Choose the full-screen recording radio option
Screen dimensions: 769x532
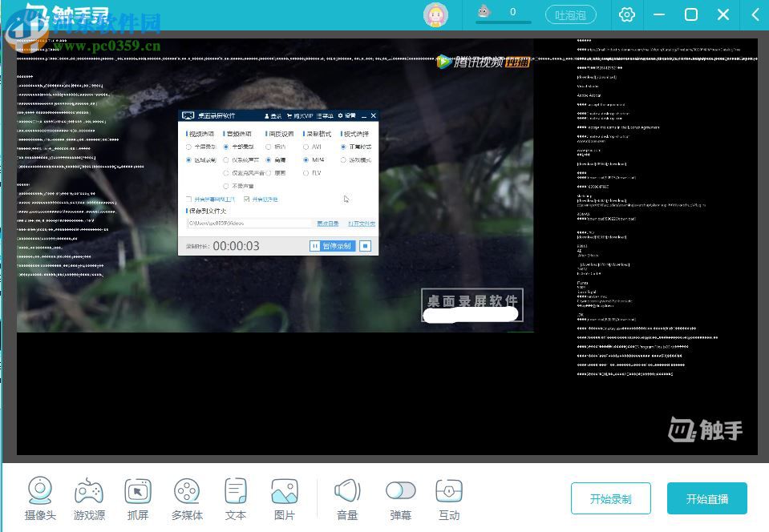tap(188, 147)
